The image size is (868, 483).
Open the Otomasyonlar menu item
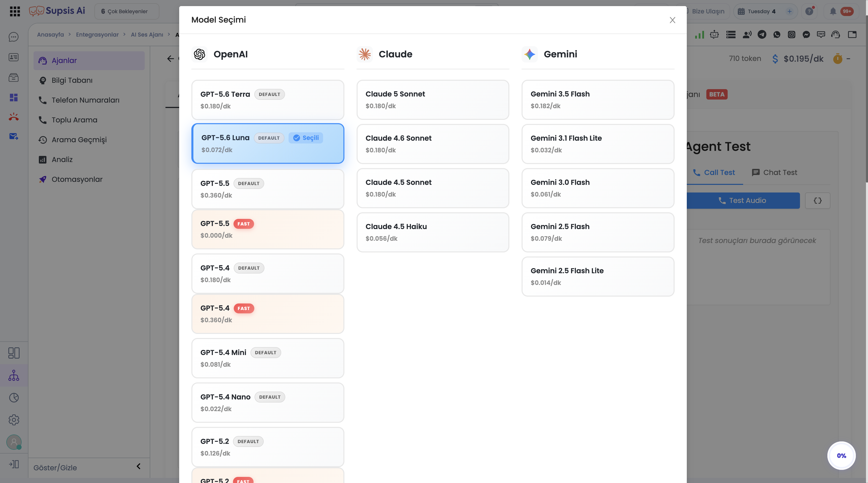(89, 179)
